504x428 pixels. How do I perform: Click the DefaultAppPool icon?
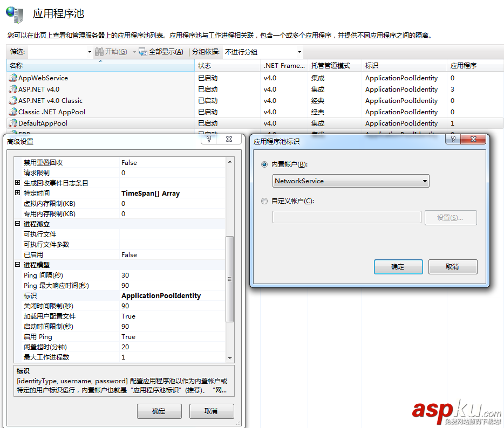[12, 123]
